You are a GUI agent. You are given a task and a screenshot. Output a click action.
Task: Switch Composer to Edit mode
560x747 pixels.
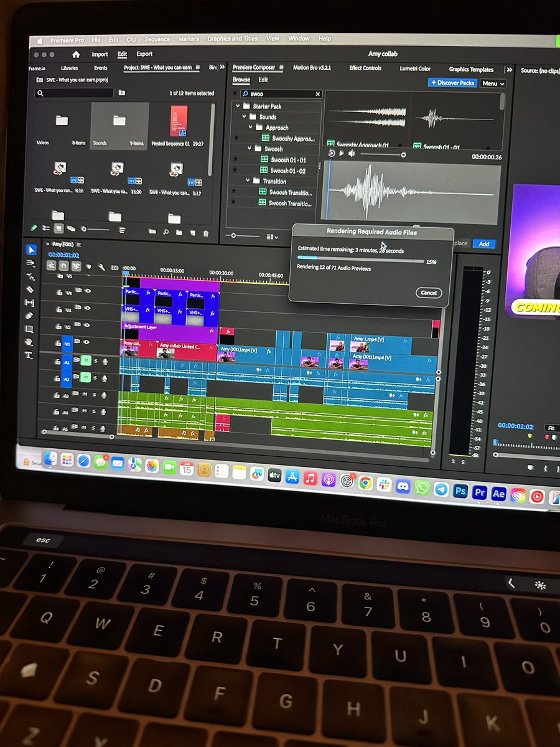(x=263, y=80)
